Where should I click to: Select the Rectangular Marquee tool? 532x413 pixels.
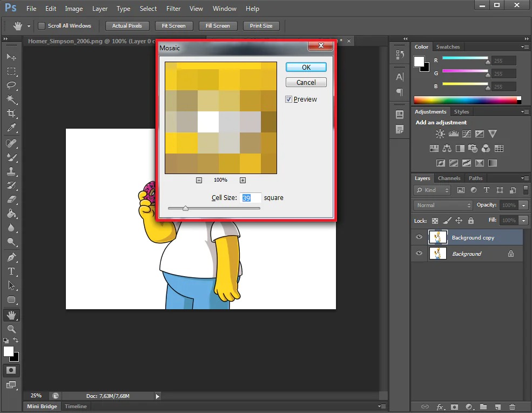pyautogui.click(x=11, y=71)
